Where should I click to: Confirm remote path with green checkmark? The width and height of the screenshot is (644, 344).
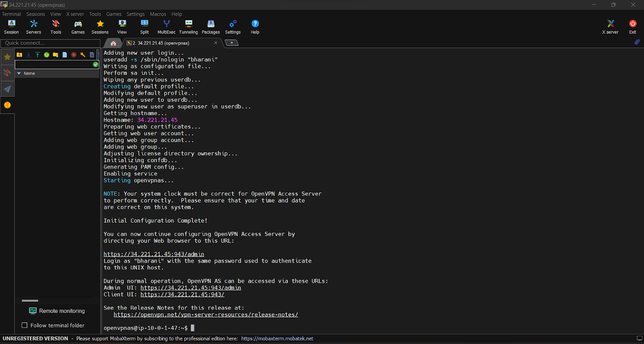(x=95, y=64)
